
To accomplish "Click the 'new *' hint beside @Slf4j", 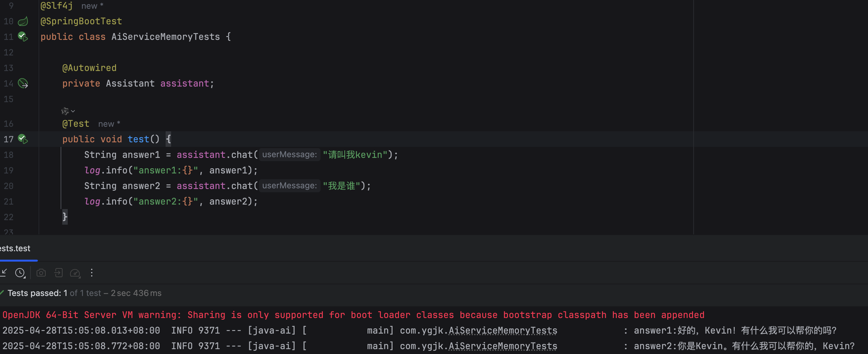I will pos(92,6).
